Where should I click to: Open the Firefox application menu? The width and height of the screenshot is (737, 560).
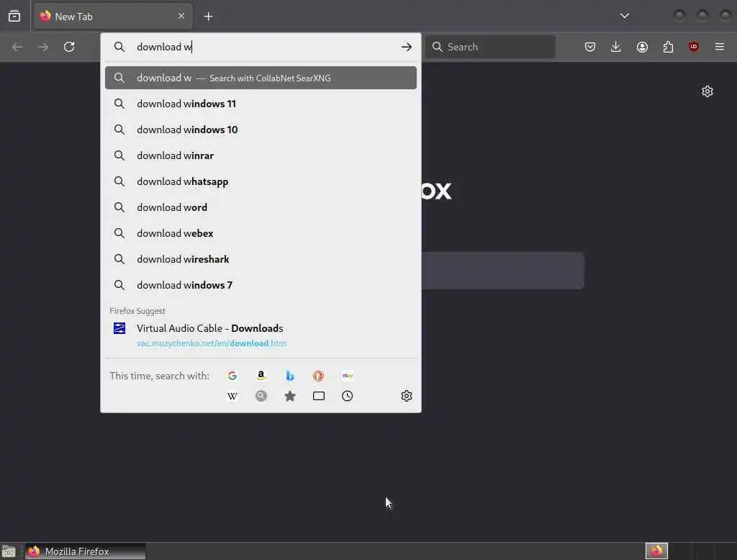click(720, 47)
